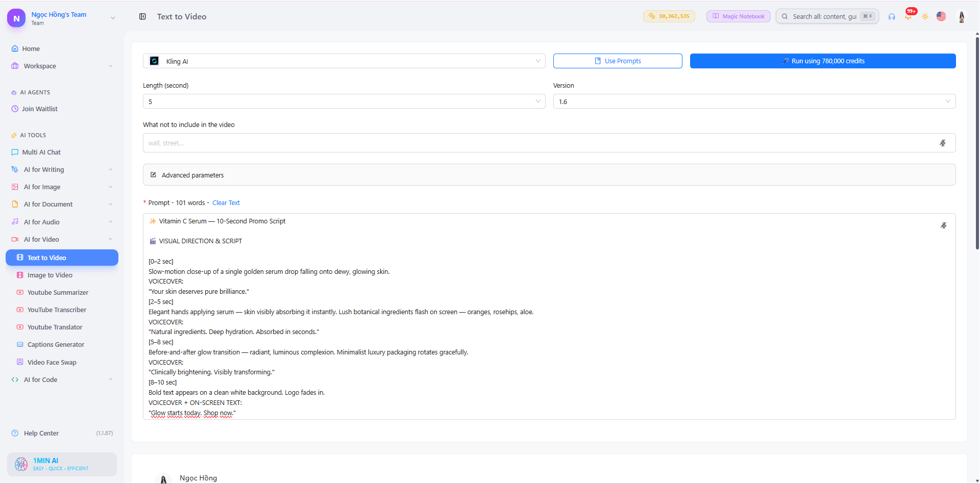Click the credits balance 10,362,535 badge
Screen dimensions: 980x484
[669, 16]
